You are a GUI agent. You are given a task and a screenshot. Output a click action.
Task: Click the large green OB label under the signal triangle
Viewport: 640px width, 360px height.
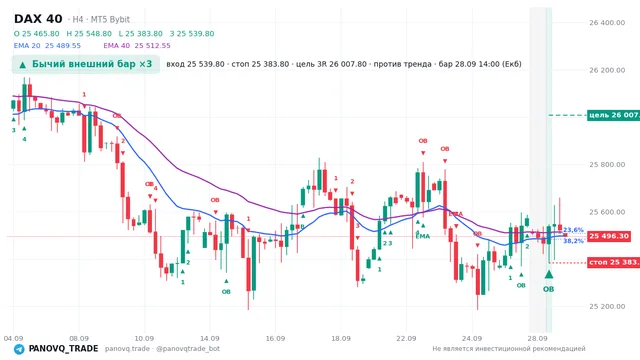pos(549,289)
